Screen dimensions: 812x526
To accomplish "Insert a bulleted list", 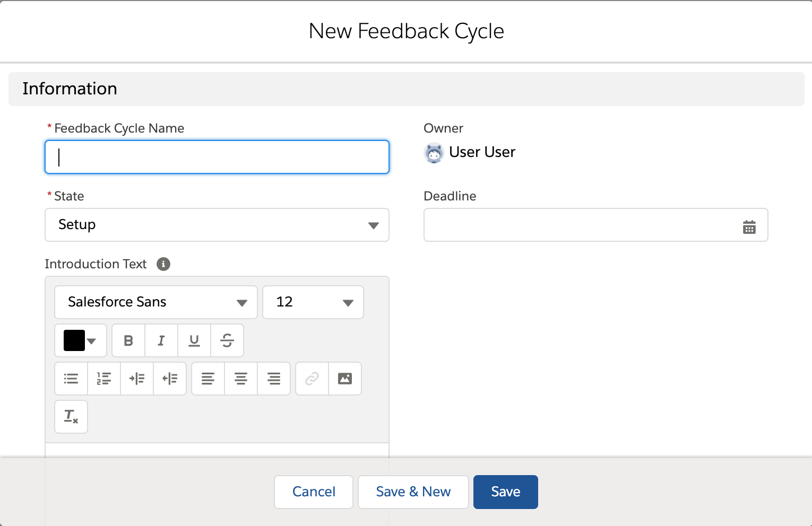I will 71,379.
